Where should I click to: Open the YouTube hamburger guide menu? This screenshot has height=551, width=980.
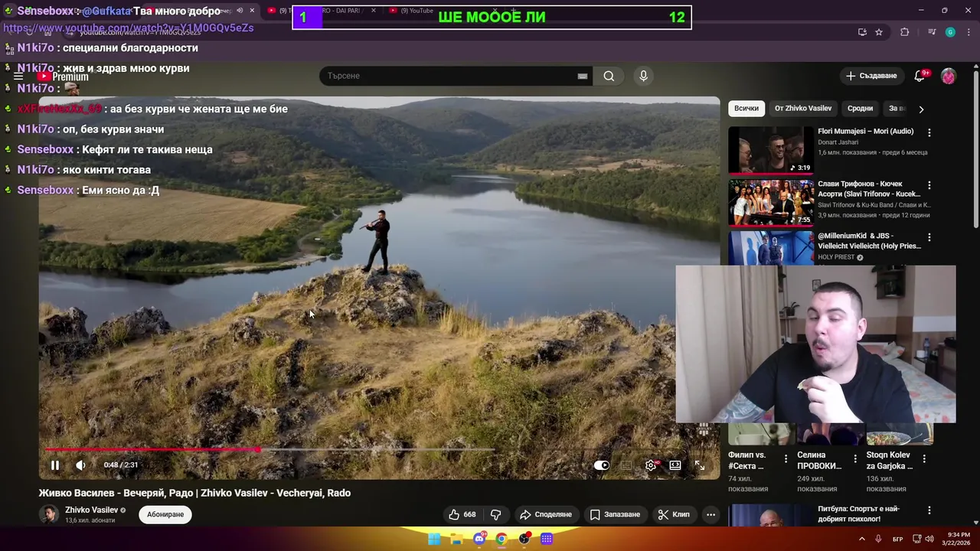(18, 77)
